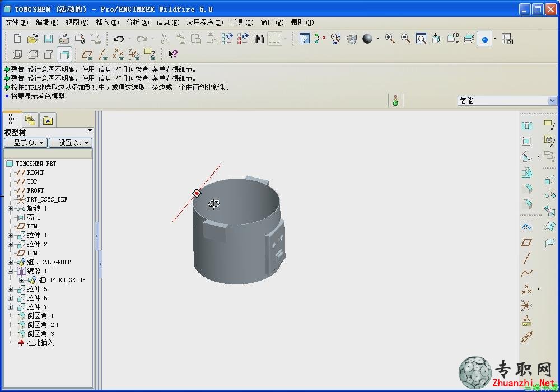Expand the 旋转 1 feature node

pyautogui.click(x=10, y=208)
